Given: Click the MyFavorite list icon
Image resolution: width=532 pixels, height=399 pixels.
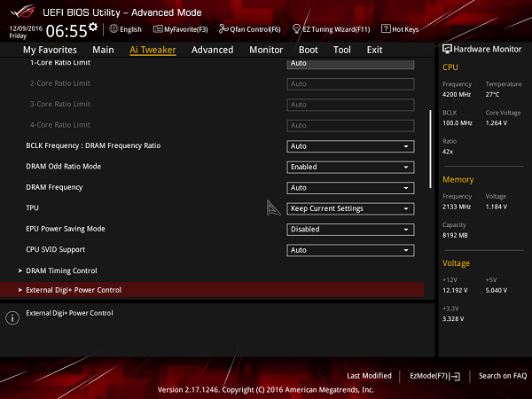Looking at the screenshot, I should tap(158, 29).
